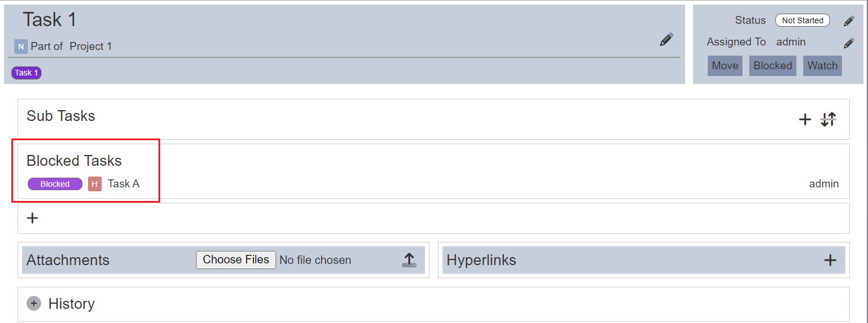This screenshot has width=868, height=323.
Task: Edit Assigned To with its pencil icon
Action: tap(849, 43)
